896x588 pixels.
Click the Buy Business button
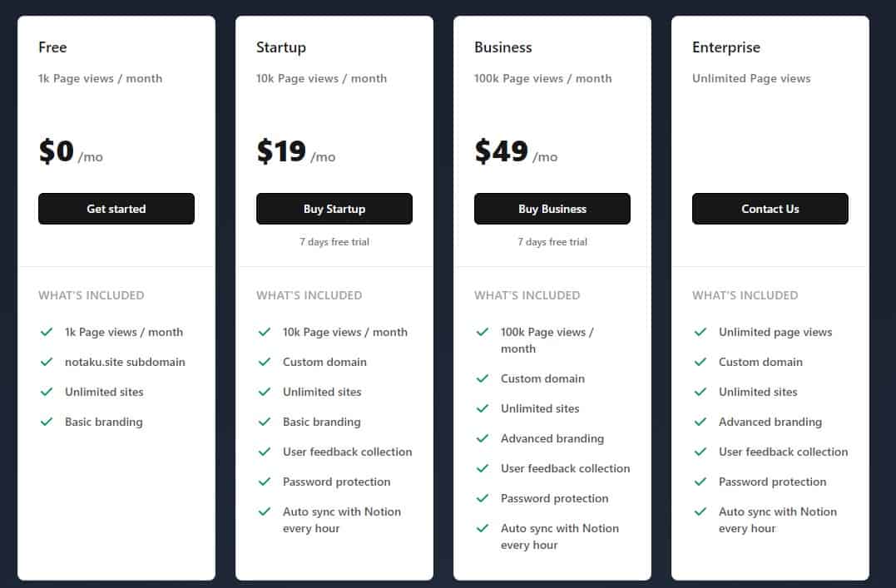pyautogui.click(x=552, y=209)
